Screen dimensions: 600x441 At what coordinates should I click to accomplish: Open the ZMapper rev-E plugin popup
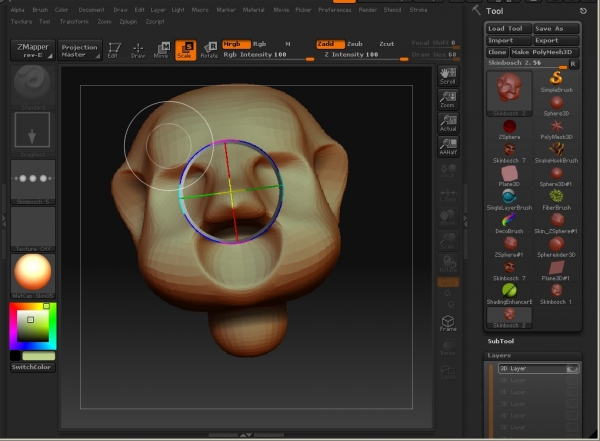(x=33, y=50)
